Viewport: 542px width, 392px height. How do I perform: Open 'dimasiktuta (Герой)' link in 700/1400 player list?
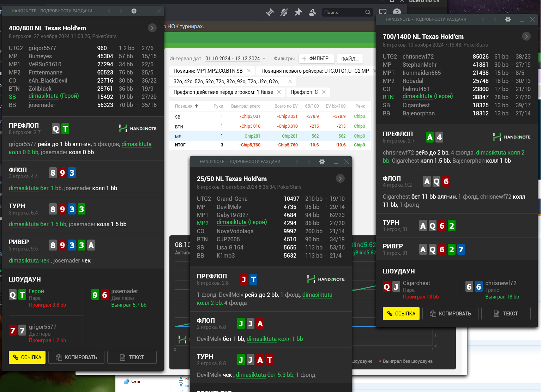pyautogui.click(x=428, y=96)
